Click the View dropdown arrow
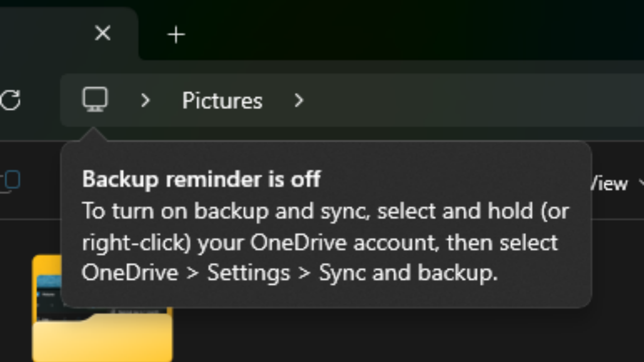 coord(641,184)
